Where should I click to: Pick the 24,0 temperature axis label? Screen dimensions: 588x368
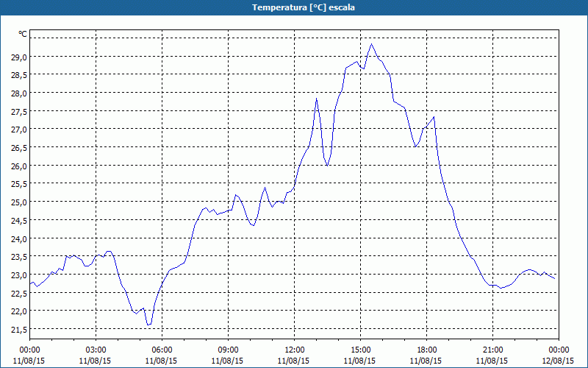click(x=21, y=238)
